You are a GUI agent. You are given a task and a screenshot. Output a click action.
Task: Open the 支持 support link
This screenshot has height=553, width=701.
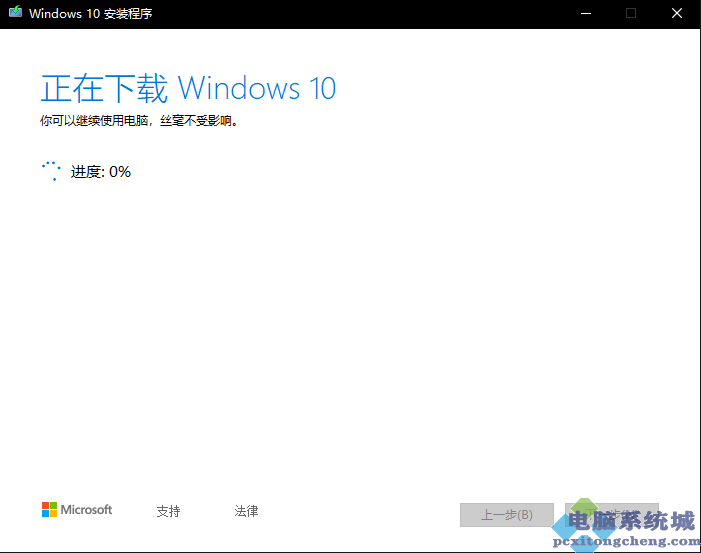tap(168, 511)
